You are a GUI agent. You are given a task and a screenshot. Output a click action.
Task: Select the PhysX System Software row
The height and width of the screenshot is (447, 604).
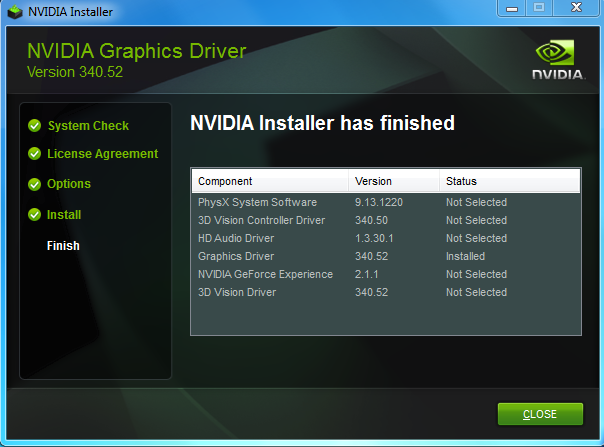(x=386, y=202)
